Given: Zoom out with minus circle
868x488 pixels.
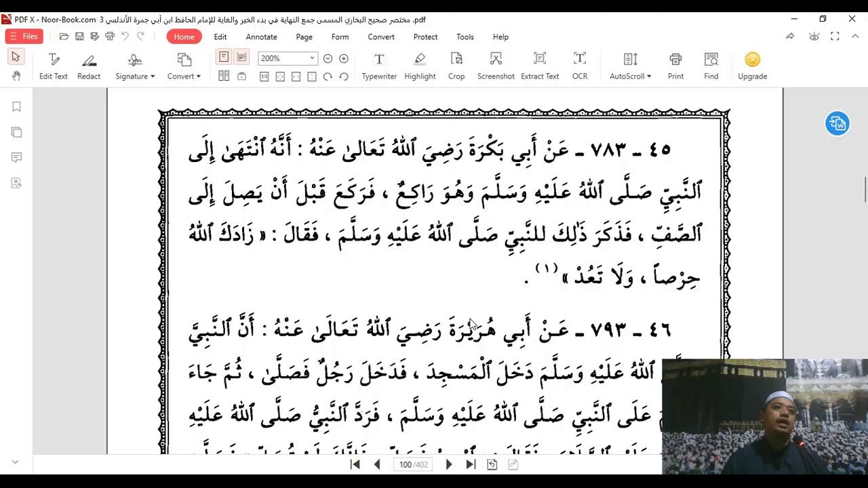Looking at the screenshot, I should click(328, 58).
